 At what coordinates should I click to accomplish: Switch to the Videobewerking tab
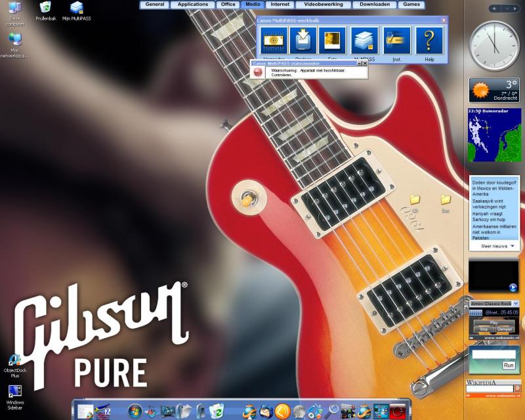pyautogui.click(x=324, y=5)
